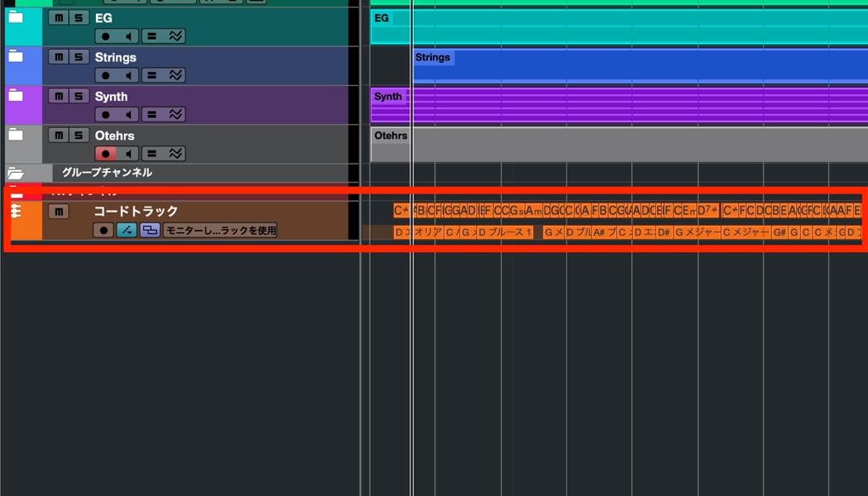Select the G# scale event
Image resolution: width=868 pixels, height=496 pixels.
coord(779,231)
